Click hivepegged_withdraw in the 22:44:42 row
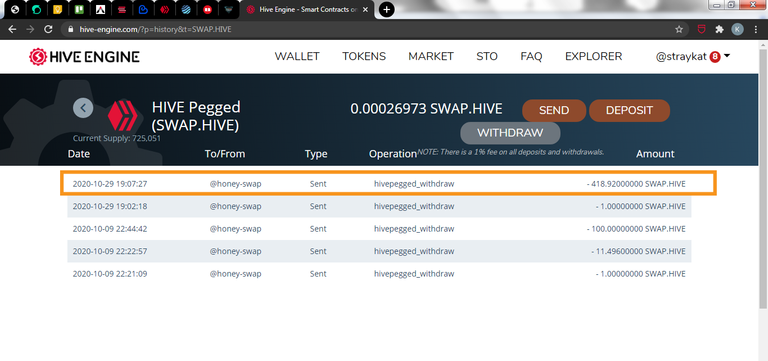The height and width of the screenshot is (361, 768). tap(414, 229)
